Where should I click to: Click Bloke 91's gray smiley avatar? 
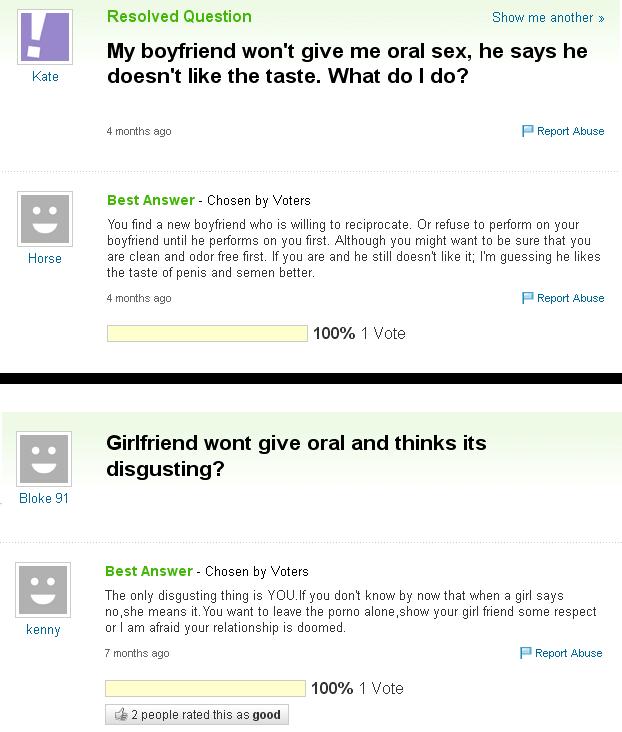44,459
